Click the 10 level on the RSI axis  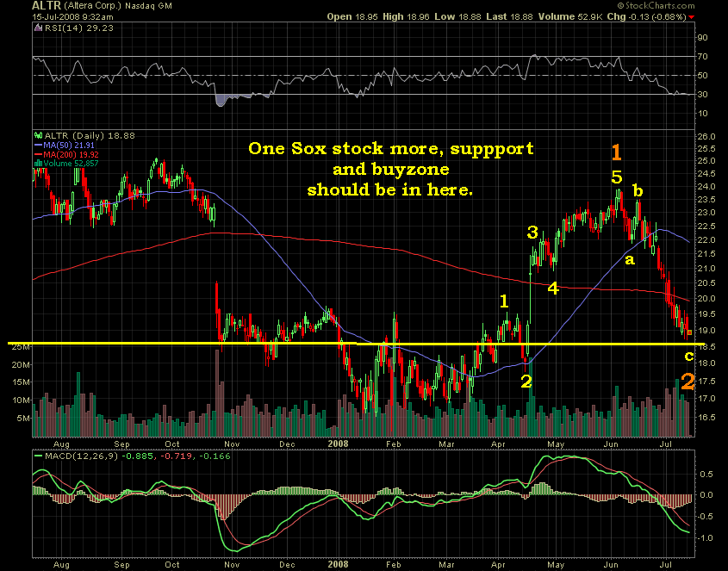coord(702,114)
